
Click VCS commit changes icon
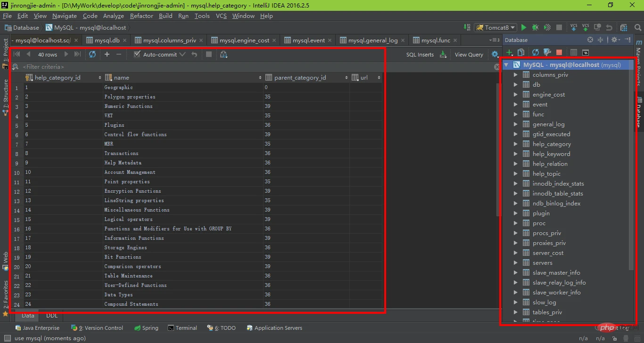tap(586, 27)
